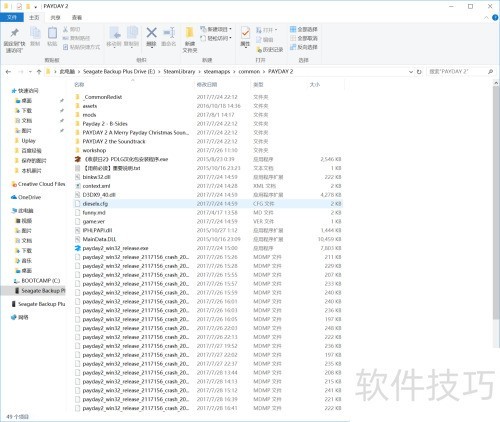Click the History ribbon item

point(270,49)
